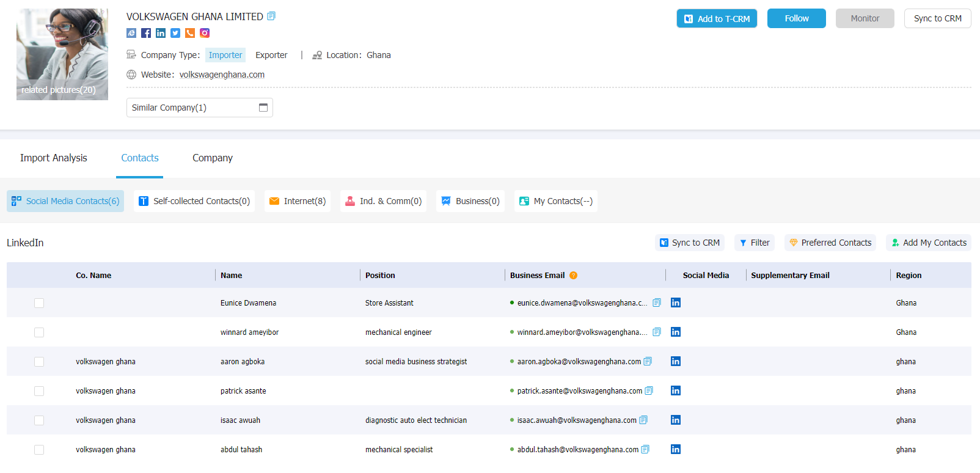The height and width of the screenshot is (473, 980).
Task: Check the abdul tahash row checkbox
Action: (39, 450)
